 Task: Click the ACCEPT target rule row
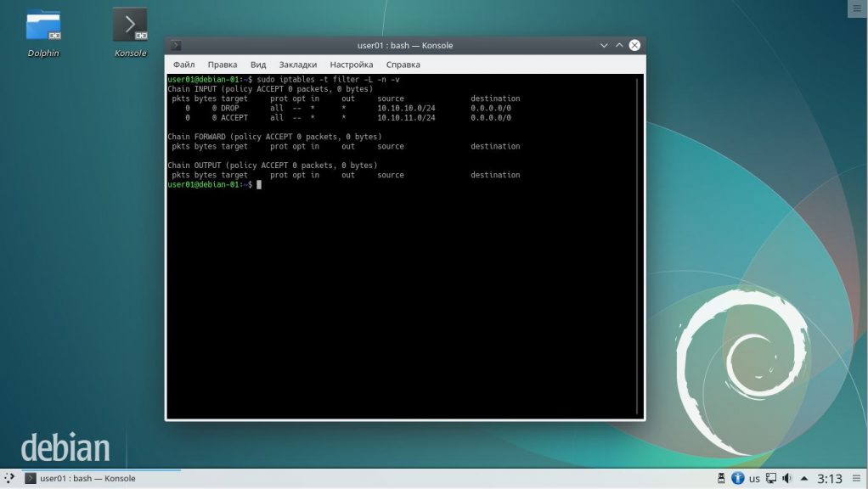pyautogui.click(x=340, y=117)
